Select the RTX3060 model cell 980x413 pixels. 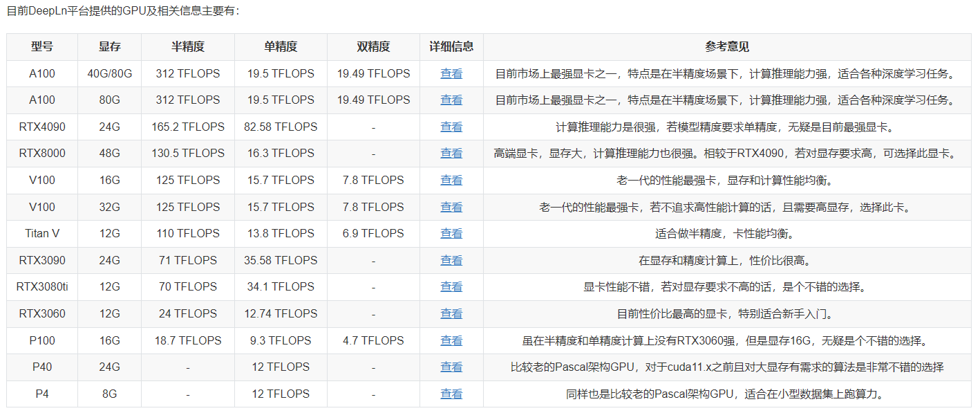click(x=42, y=314)
